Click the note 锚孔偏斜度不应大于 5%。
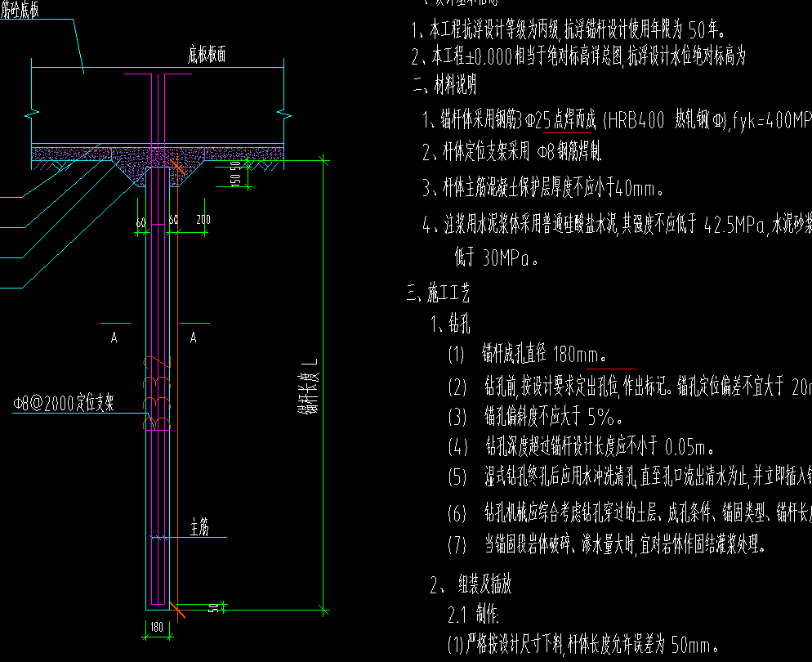This screenshot has width=812, height=662. pyautogui.click(x=535, y=416)
